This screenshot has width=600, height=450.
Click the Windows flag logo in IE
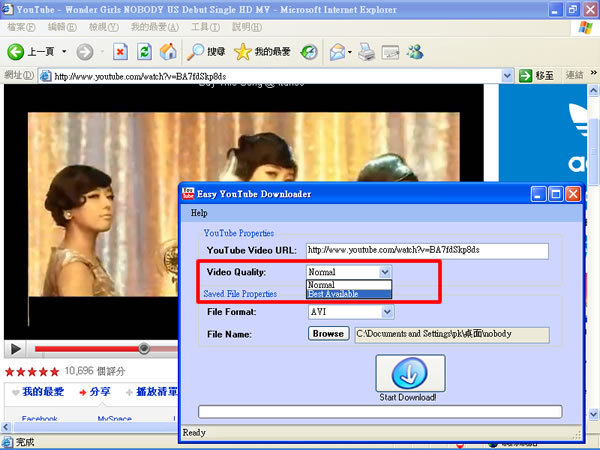point(585,28)
